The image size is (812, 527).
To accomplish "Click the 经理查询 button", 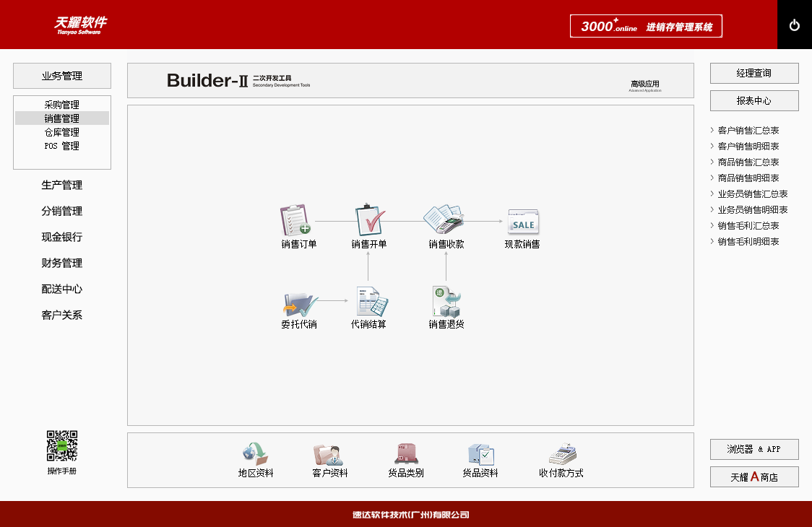I will tap(754, 73).
